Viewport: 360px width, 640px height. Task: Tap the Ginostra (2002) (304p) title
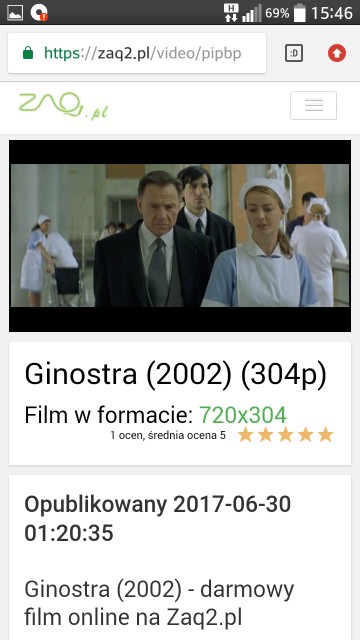coord(176,375)
